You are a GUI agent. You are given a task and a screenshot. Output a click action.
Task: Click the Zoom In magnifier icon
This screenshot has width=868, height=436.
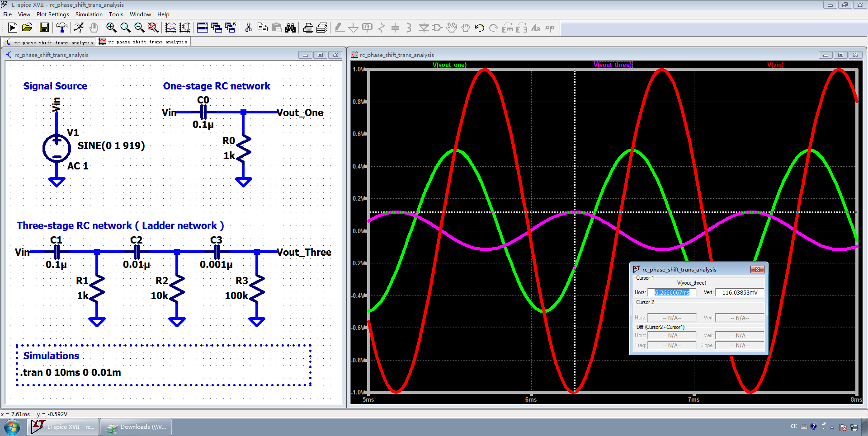pyautogui.click(x=111, y=28)
